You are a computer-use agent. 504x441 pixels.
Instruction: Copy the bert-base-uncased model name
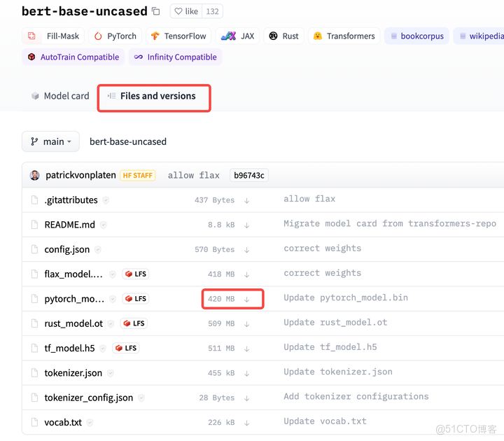pos(155,11)
